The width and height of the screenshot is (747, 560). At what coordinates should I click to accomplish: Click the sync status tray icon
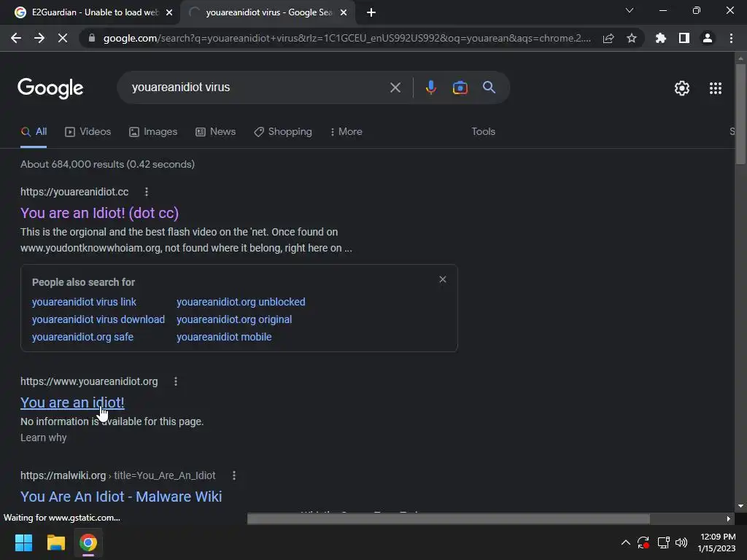(x=643, y=542)
